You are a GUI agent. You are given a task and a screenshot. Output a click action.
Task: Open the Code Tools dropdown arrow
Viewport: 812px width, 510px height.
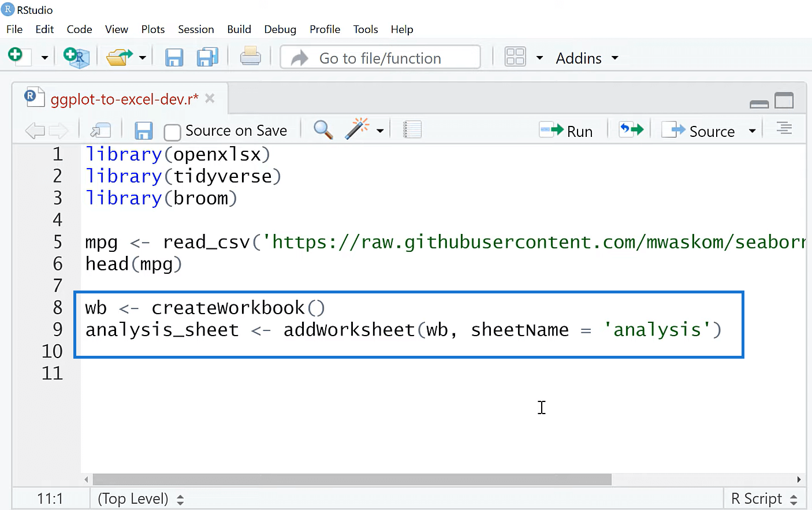coord(380,131)
